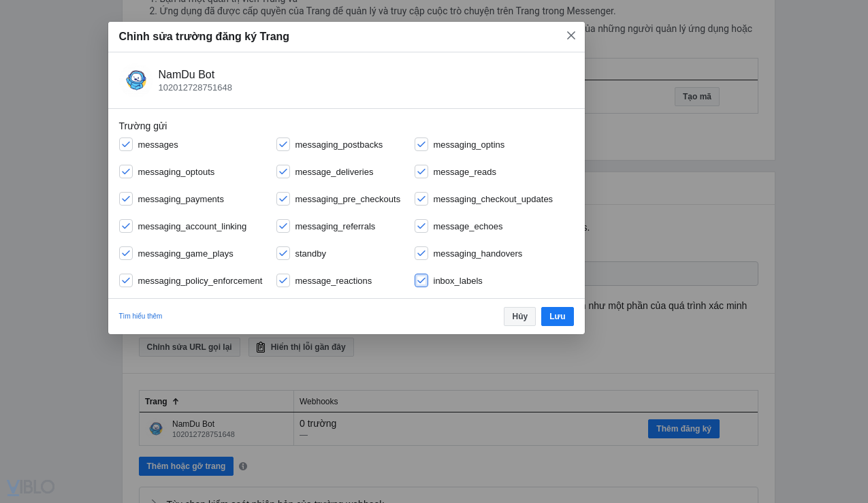
Task: Click NamDu Bot avatar in the webhooks table
Action: pos(156,429)
